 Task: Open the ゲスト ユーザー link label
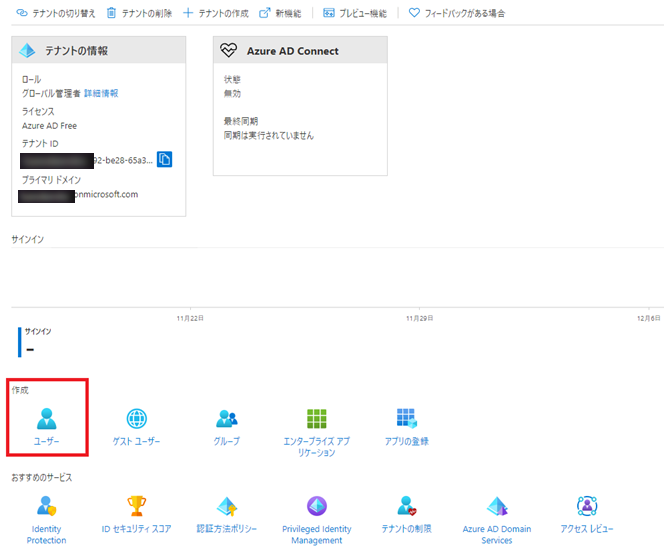click(x=136, y=441)
